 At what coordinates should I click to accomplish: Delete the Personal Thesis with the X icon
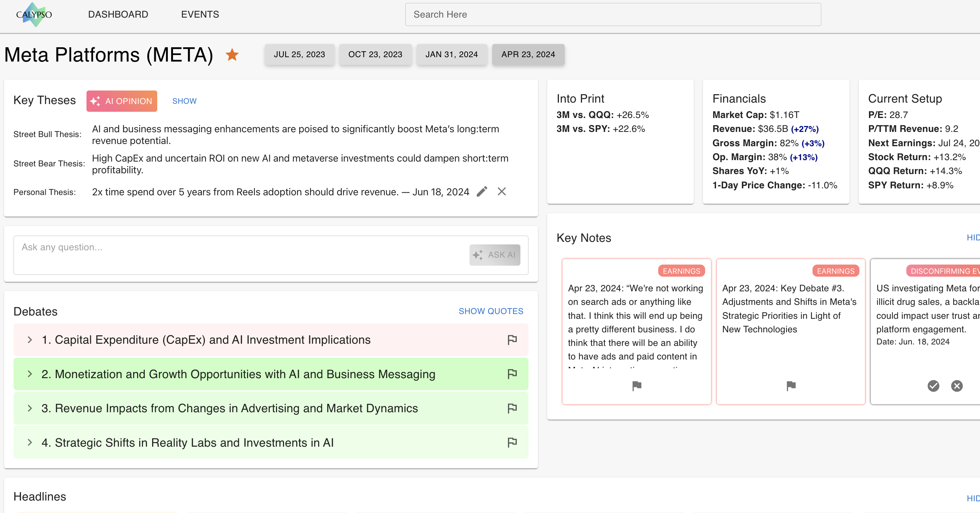[501, 192]
